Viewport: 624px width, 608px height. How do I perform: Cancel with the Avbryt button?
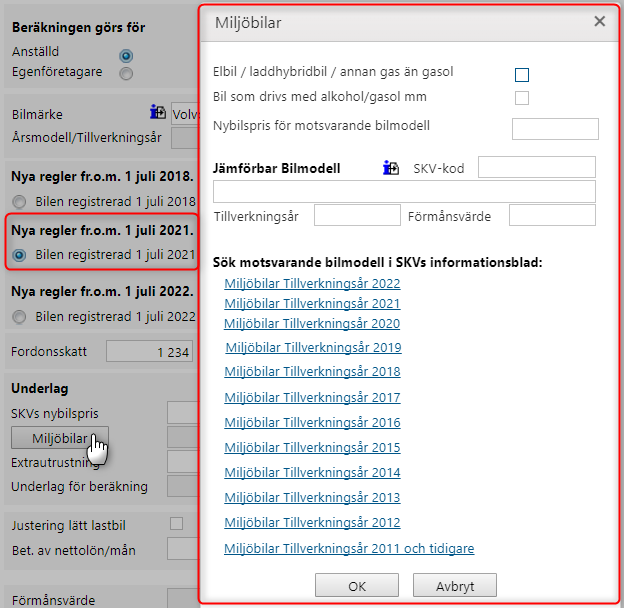point(455,585)
